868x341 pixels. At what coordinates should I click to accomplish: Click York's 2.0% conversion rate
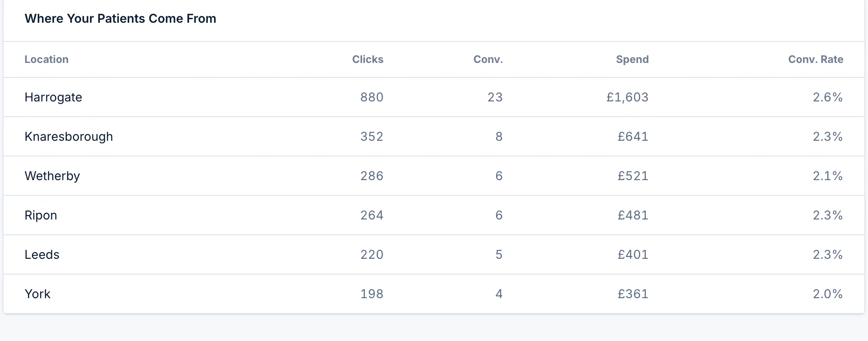point(828,294)
